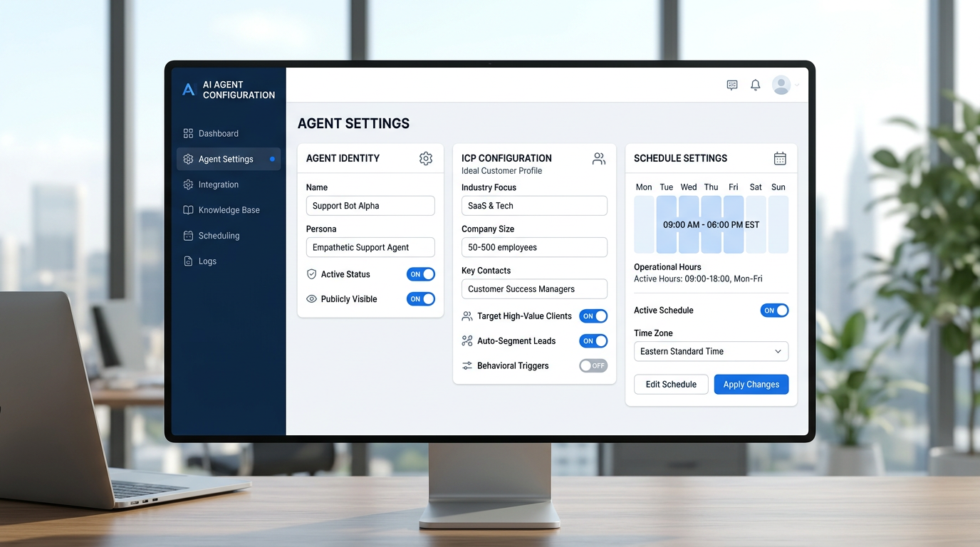Open Dashboard in the sidebar
Screen dimensions: 980x547
tap(219, 134)
